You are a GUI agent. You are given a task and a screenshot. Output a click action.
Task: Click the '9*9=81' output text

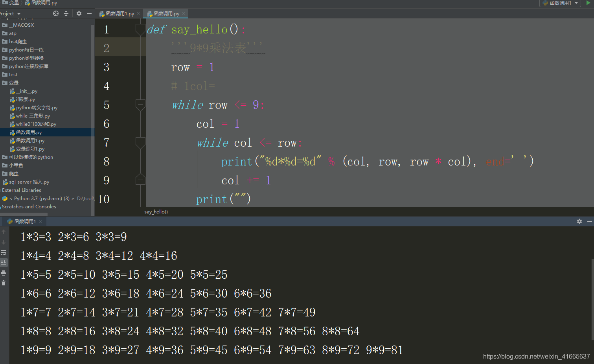384,350
